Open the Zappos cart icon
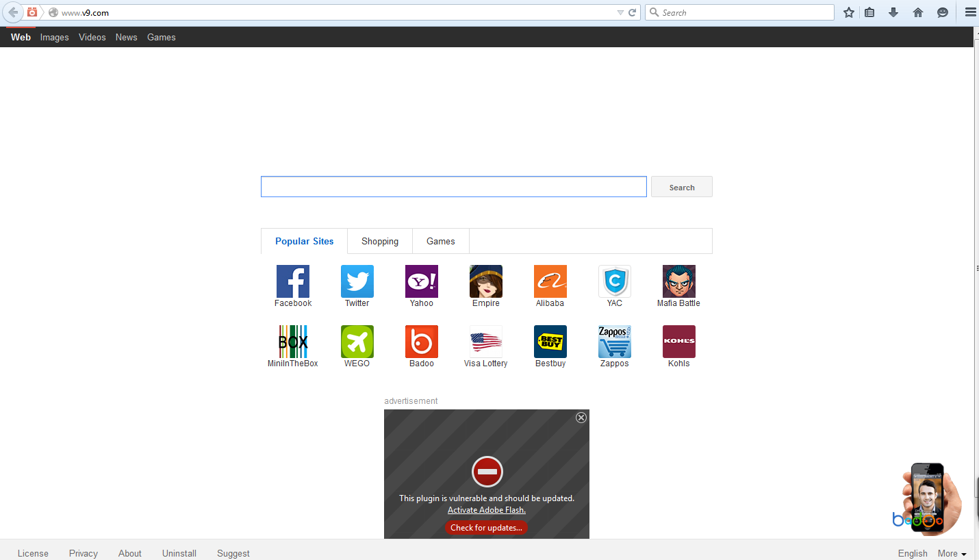The width and height of the screenshot is (979, 560). point(615,342)
